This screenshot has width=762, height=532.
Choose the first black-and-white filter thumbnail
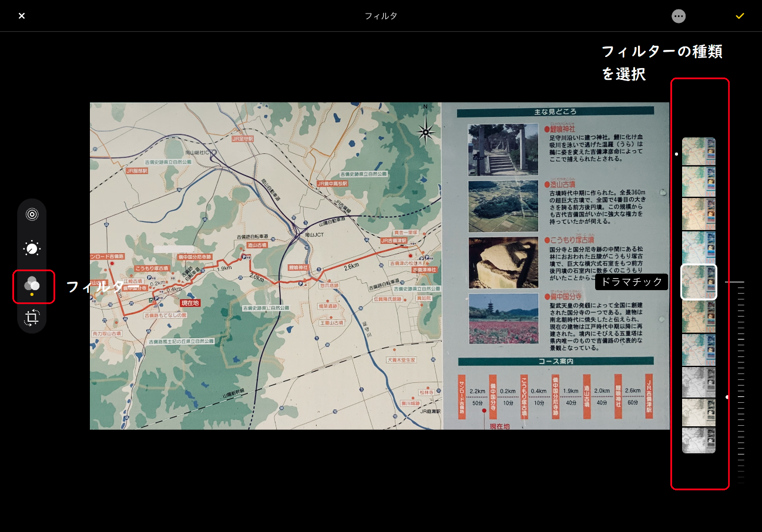pos(699,382)
